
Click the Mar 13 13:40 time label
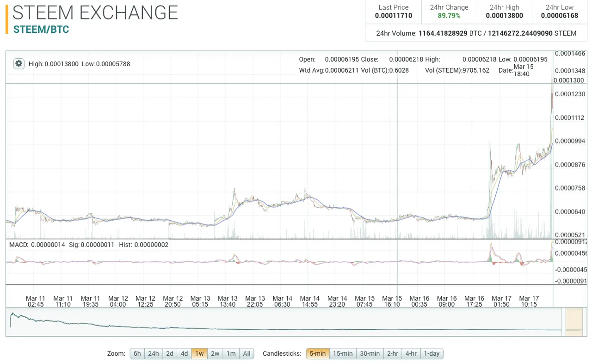click(228, 301)
